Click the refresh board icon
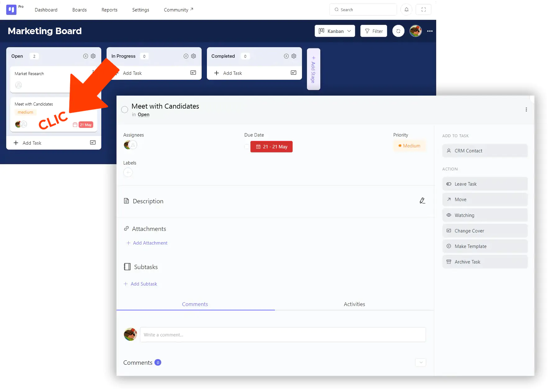The height and width of the screenshot is (392, 553). pyautogui.click(x=398, y=31)
